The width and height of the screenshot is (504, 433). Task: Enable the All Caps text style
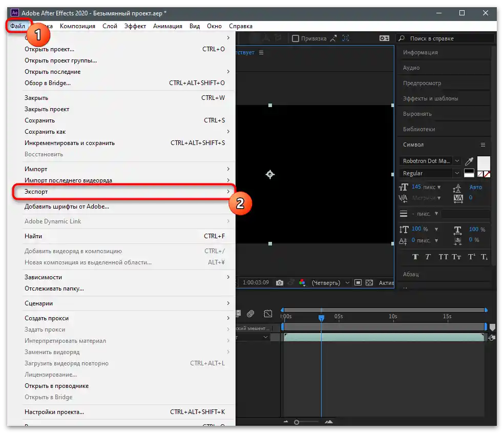point(443,257)
